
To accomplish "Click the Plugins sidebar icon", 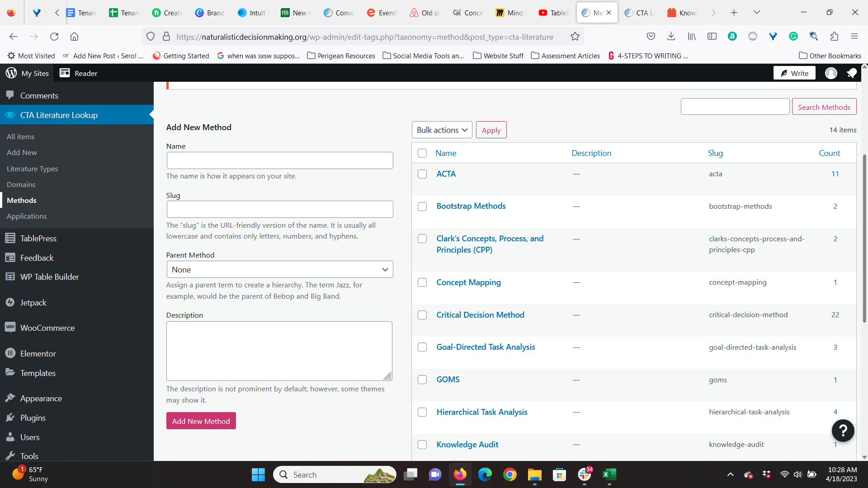I will pyautogui.click(x=10, y=418).
